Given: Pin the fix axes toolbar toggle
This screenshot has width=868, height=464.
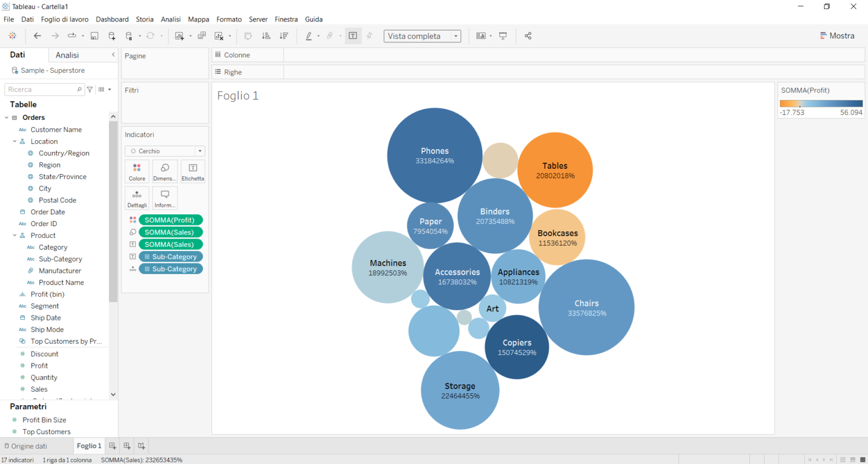Looking at the screenshot, I should [x=370, y=36].
